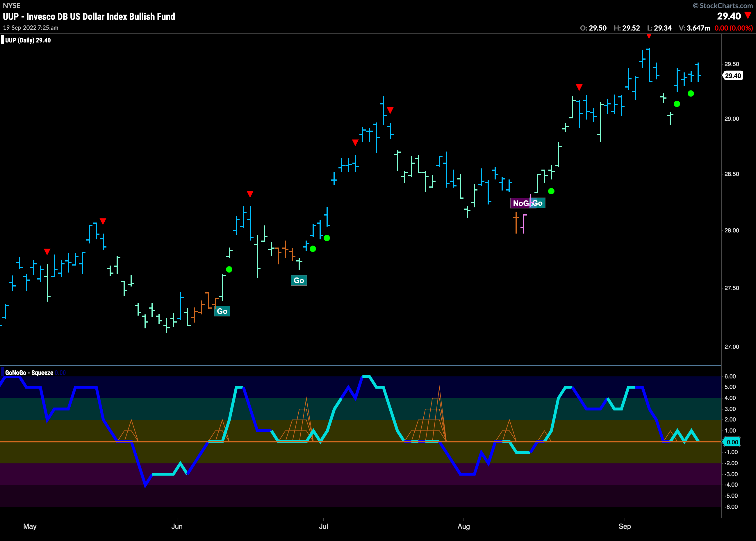Click the green dot nearest the last September bars
The height and width of the screenshot is (541, 756).
point(691,94)
